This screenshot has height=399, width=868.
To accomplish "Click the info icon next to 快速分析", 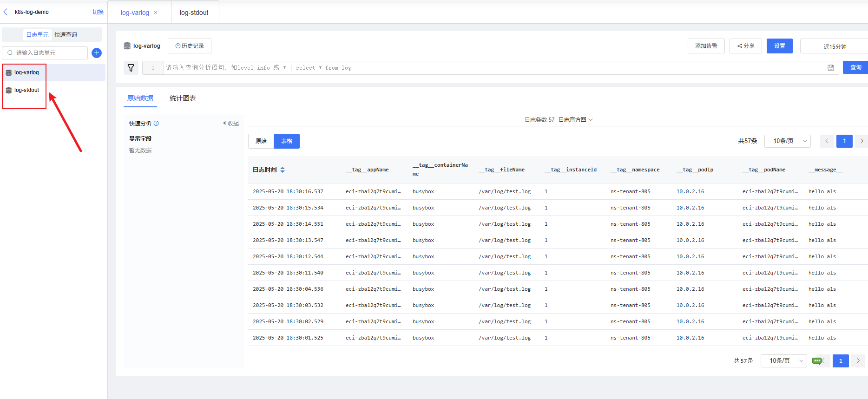I will tap(156, 124).
